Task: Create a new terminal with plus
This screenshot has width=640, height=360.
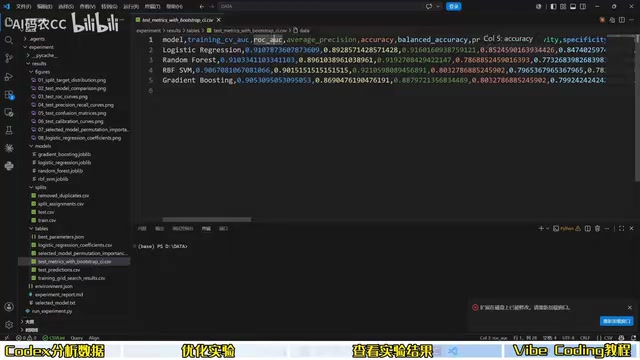Action: pos(541,229)
